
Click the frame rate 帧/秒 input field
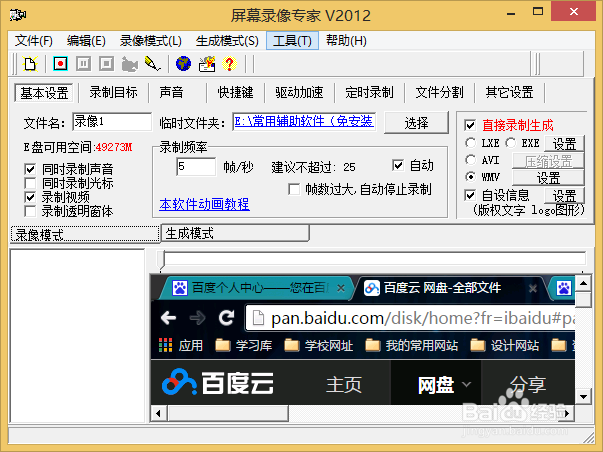tap(196, 167)
